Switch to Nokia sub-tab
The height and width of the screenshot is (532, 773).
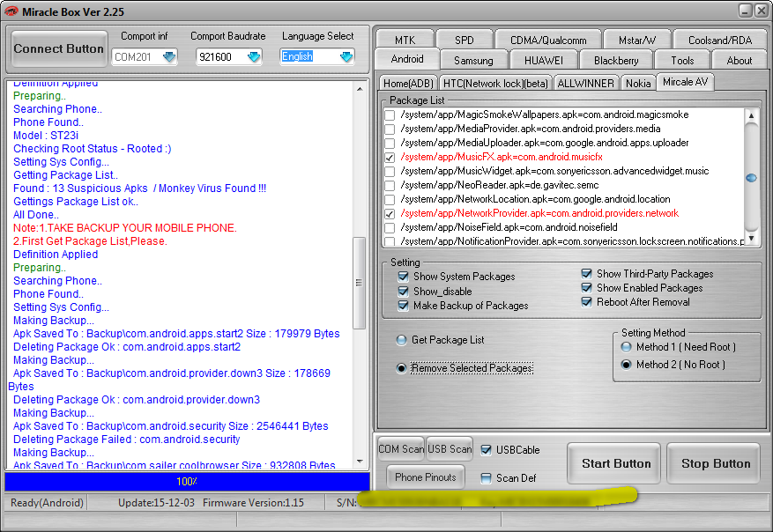[638, 84]
